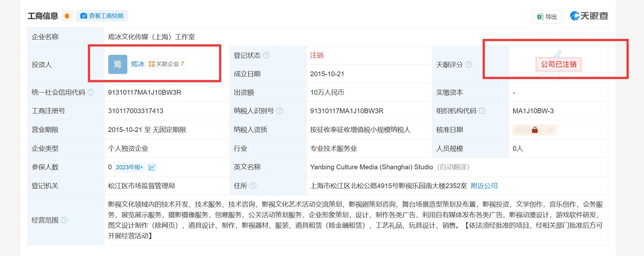Click the 成立日期 value 2015-10-21
The height and width of the screenshot is (256, 644).
click(327, 74)
